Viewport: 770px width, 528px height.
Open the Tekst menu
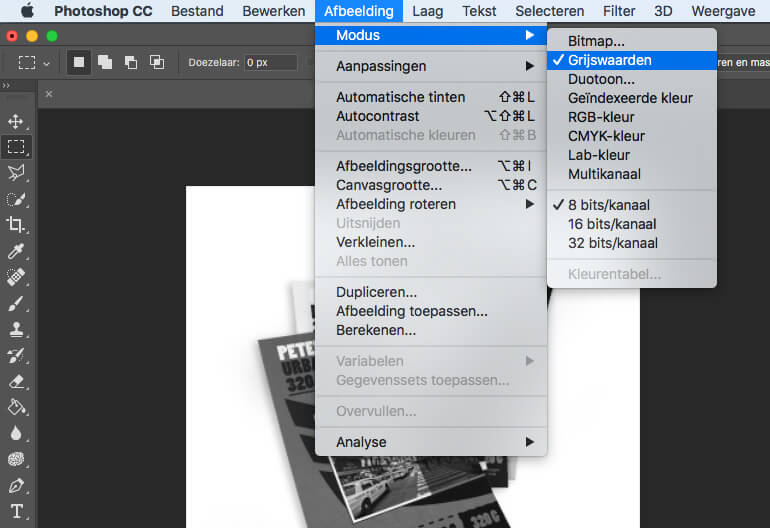(x=479, y=11)
